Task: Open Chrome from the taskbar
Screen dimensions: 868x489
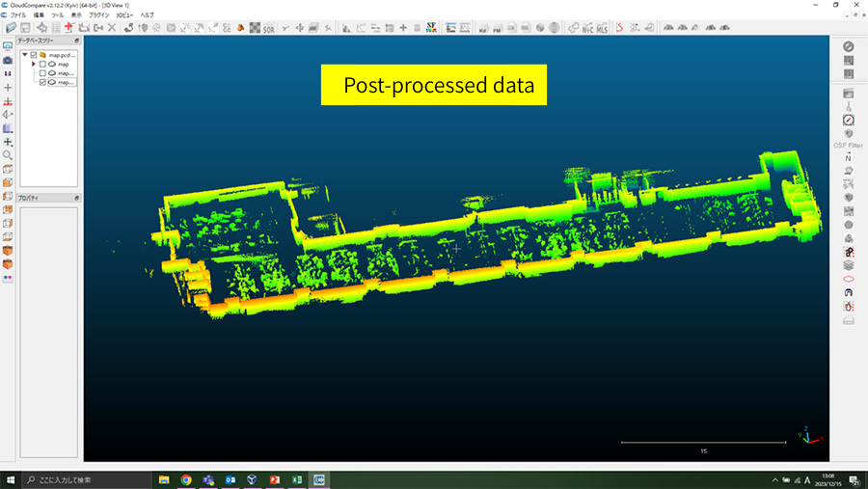Action: 186,480
